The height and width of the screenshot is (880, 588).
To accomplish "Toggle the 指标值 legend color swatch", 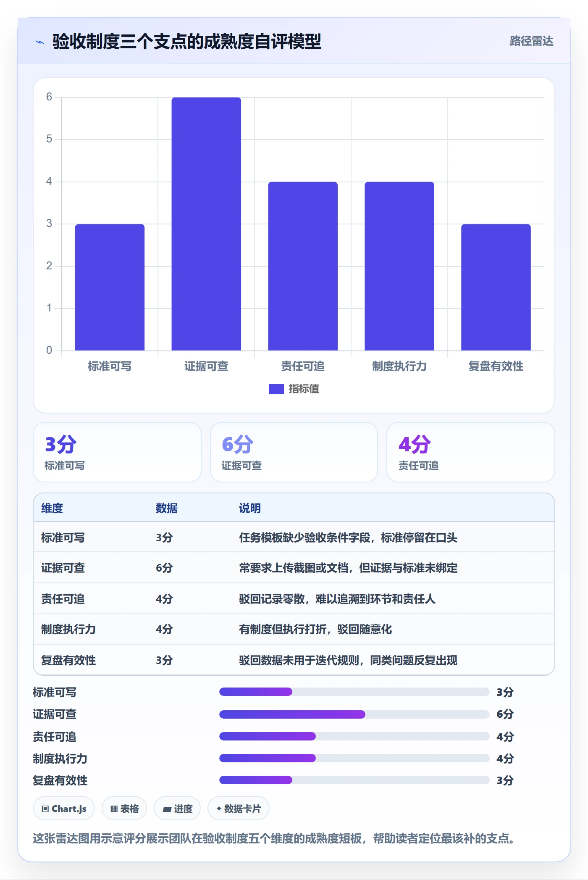I will pos(276,389).
